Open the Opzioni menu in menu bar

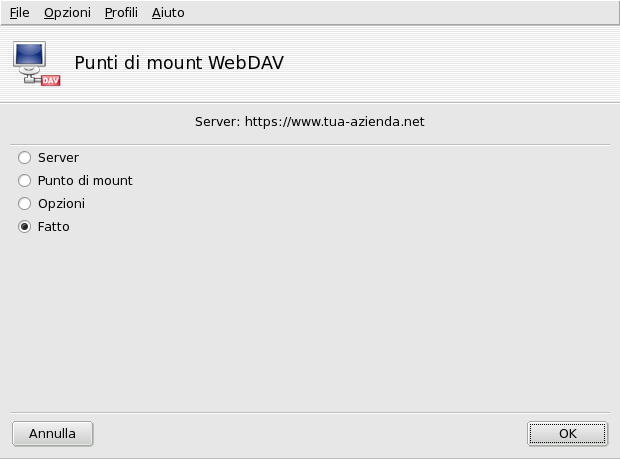pyautogui.click(x=67, y=13)
